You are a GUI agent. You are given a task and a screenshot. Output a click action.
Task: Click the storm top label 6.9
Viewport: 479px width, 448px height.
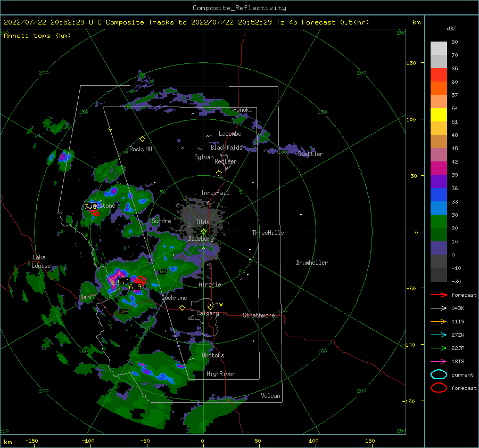(x=135, y=287)
